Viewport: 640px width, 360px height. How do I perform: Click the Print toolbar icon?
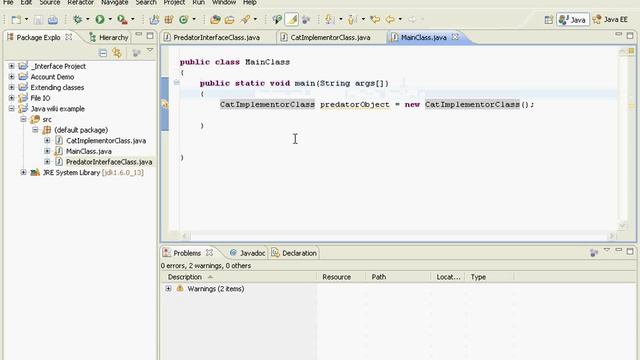tap(53, 20)
